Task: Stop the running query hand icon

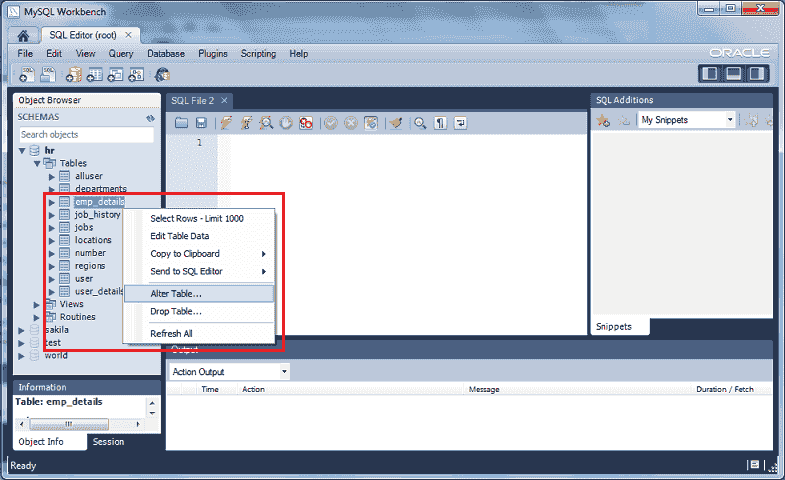Action: tap(286, 123)
